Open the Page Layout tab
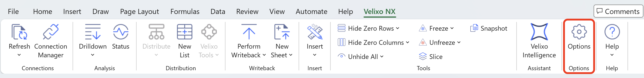 coord(140,11)
